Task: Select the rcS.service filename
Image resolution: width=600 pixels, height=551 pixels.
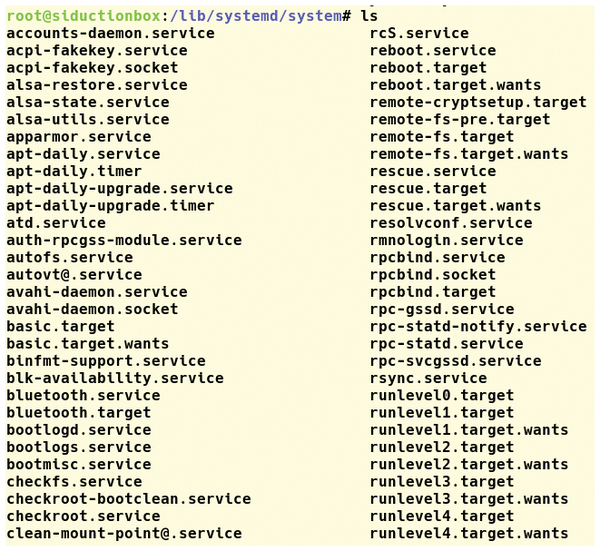Action: point(419,33)
